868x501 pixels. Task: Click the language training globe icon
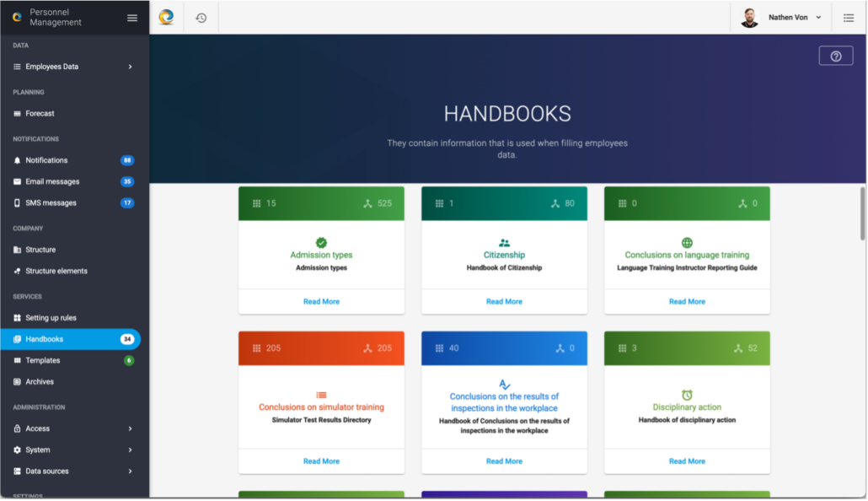pyautogui.click(x=687, y=242)
